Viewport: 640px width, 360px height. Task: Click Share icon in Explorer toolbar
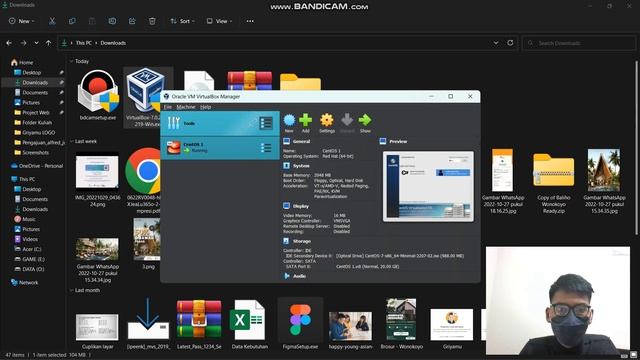click(132, 21)
